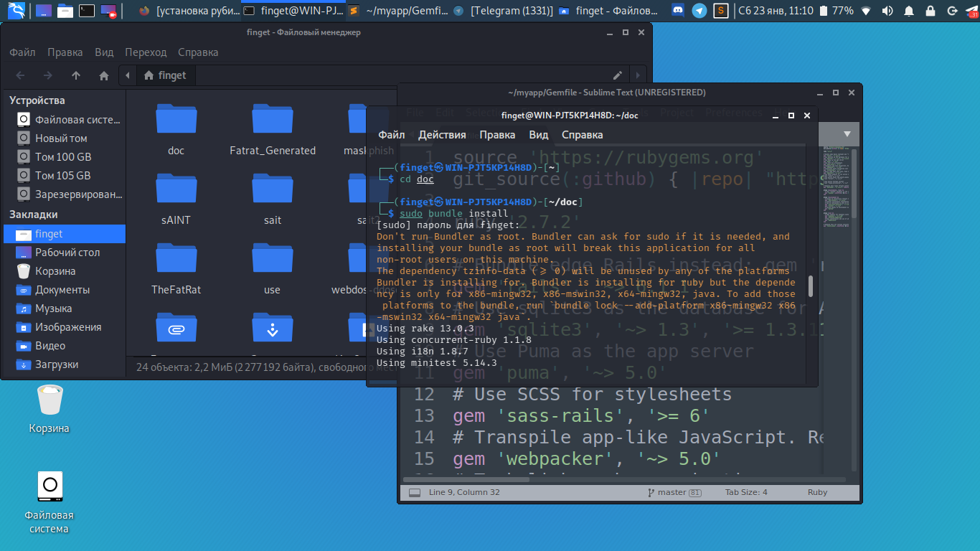Click the network status icon in the tray

click(867, 11)
